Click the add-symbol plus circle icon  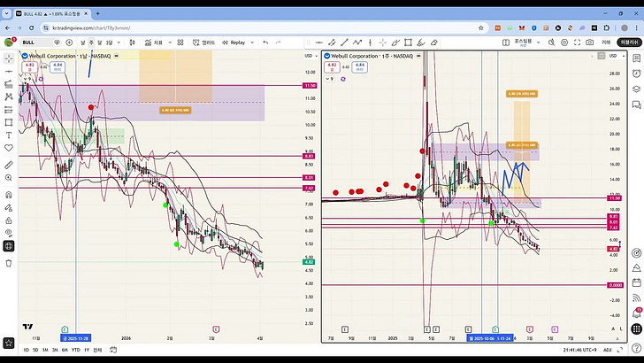(69, 42)
